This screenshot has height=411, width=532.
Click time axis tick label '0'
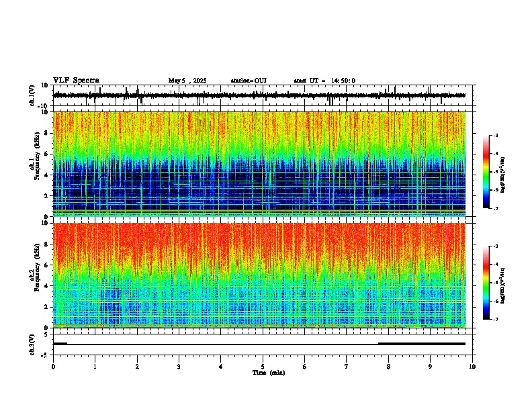[53, 367]
